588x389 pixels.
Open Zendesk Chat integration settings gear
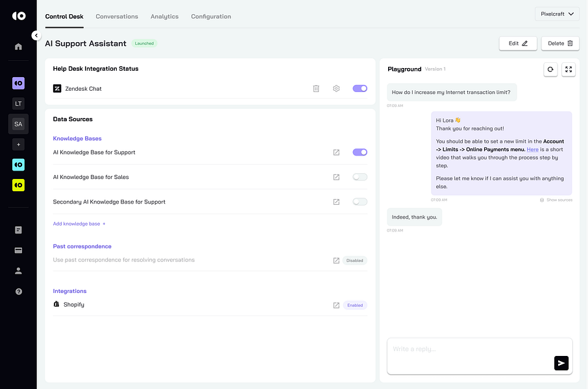336,88
